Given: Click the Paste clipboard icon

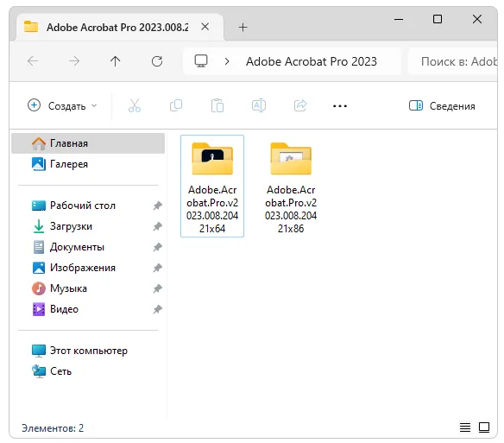Looking at the screenshot, I should [217, 105].
